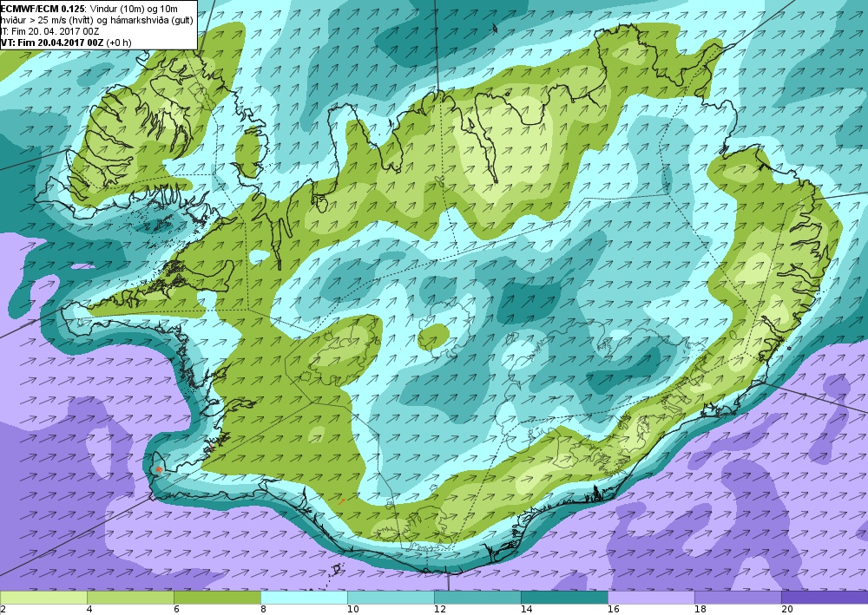868x615 pixels.
Task: Click the legend scale label "10"
Action: tap(352, 610)
